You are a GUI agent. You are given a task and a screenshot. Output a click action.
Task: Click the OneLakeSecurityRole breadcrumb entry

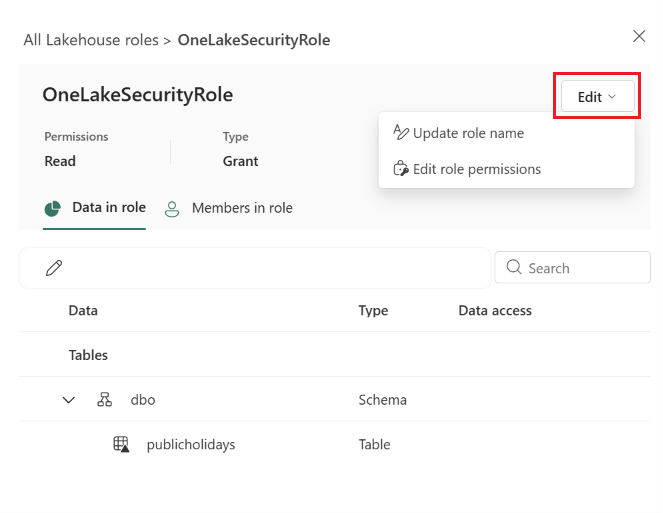(254, 40)
